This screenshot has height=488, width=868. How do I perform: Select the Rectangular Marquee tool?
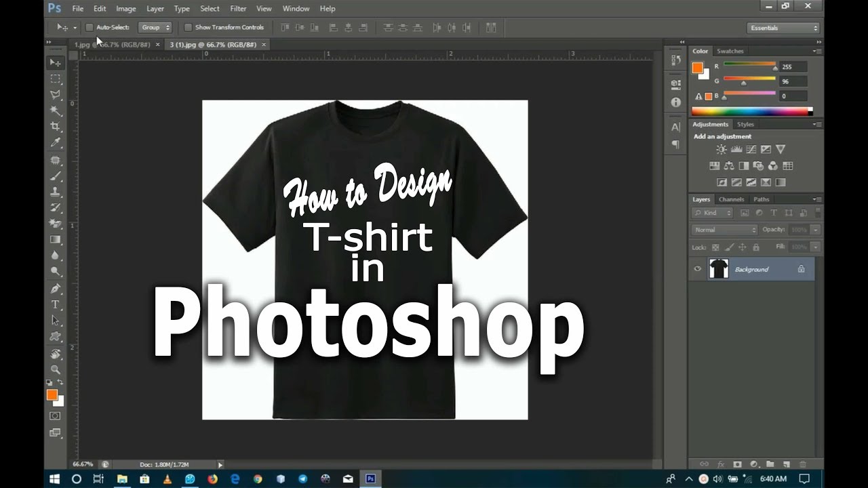pos(55,79)
